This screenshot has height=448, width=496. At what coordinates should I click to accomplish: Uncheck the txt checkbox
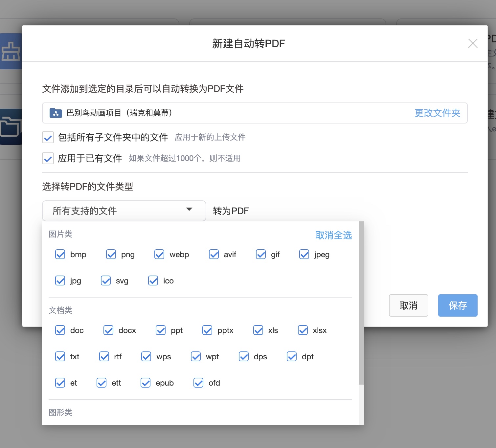pos(60,357)
